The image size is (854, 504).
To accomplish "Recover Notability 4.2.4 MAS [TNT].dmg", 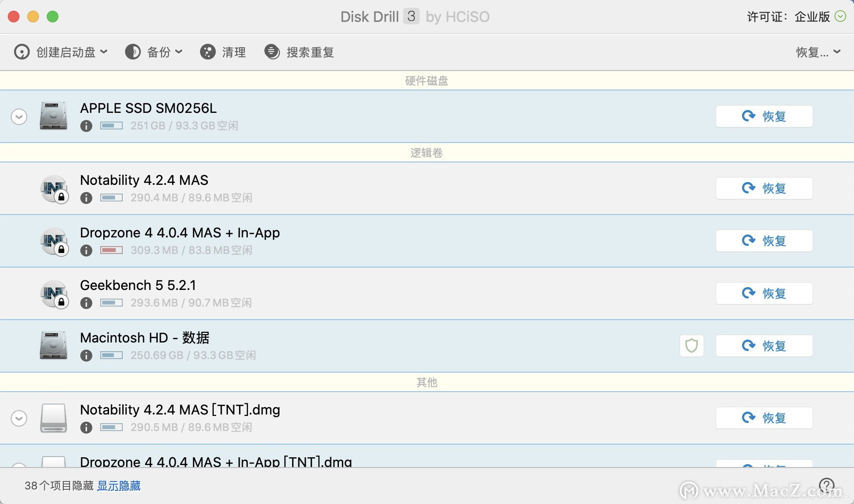I will pos(764,418).
